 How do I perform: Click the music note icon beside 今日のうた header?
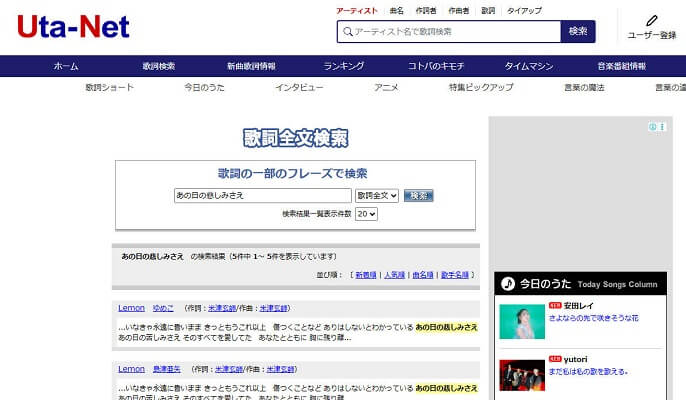tap(508, 284)
